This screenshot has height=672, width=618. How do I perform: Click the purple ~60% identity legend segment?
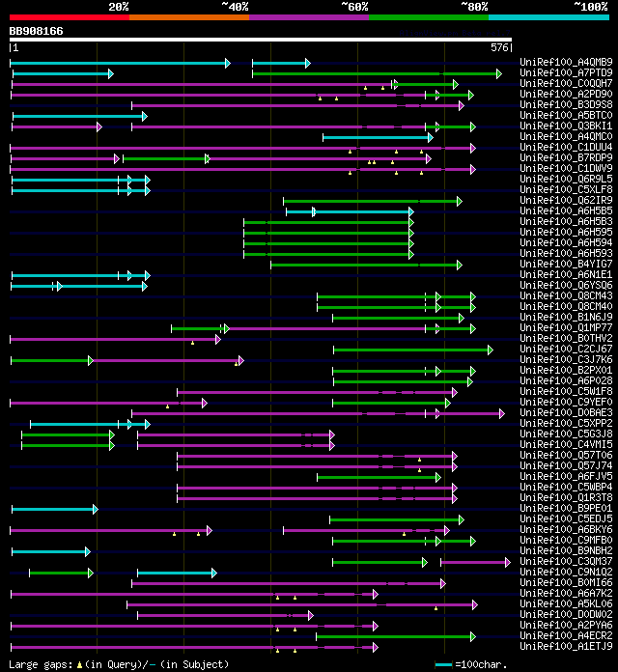pos(309,17)
